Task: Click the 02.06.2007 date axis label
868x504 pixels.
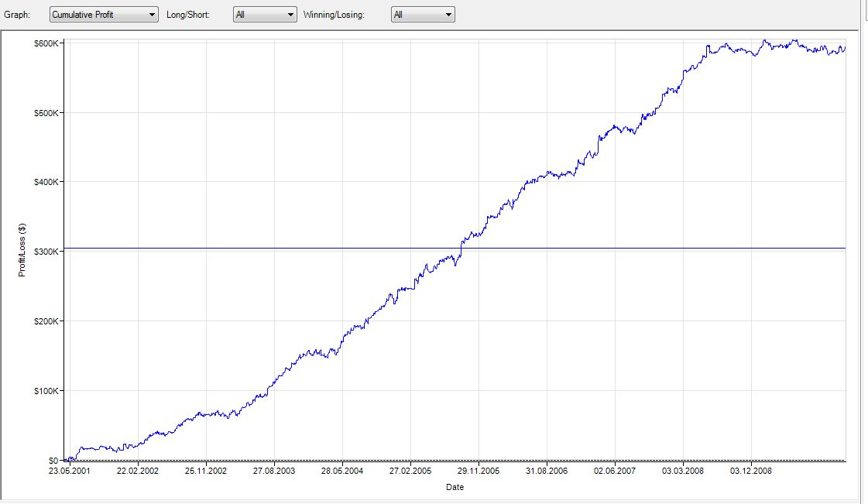Action: coord(615,471)
